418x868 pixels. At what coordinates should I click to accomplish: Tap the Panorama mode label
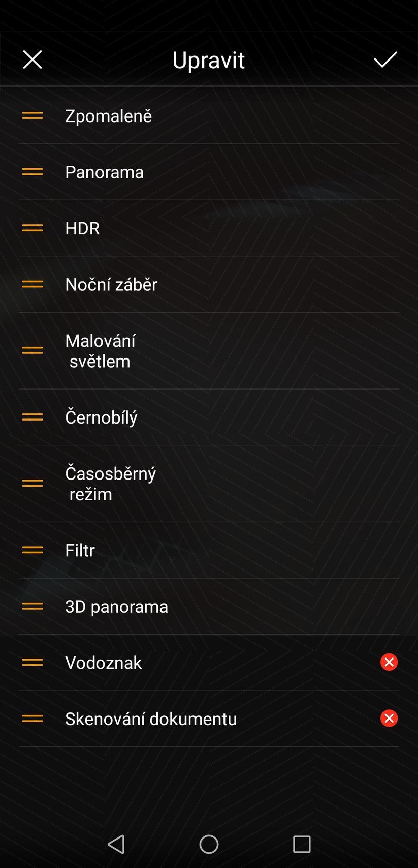coord(104,172)
